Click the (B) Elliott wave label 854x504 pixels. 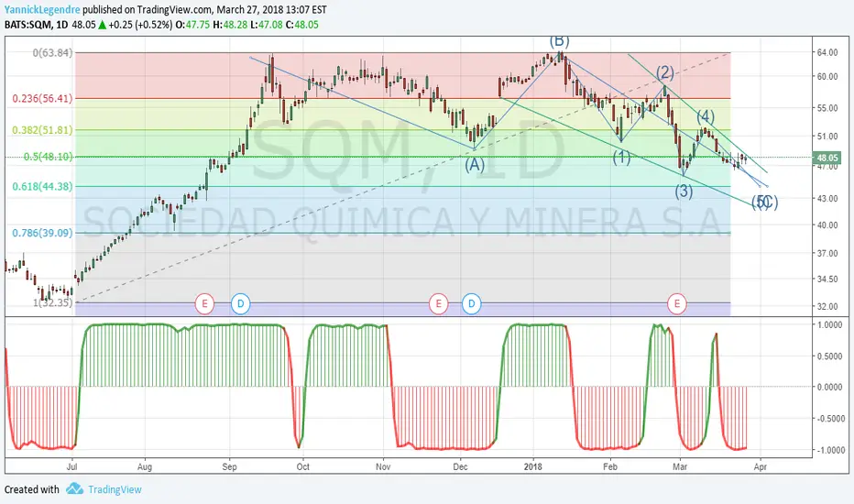[559, 41]
